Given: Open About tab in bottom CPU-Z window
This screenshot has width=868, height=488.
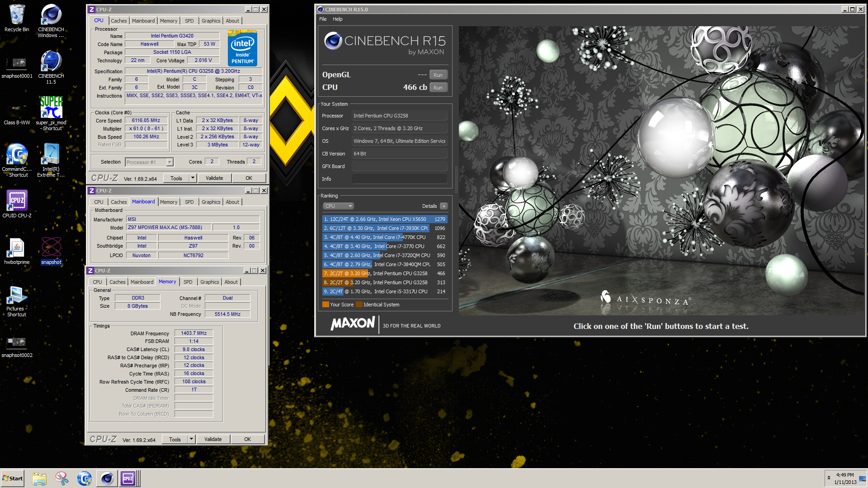Looking at the screenshot, I should [x=231, y=282].
